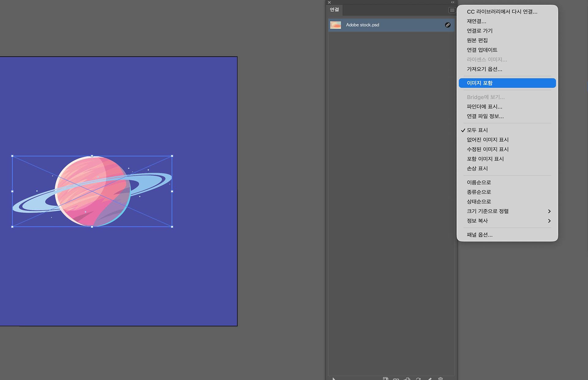Toggle the checked 모두 표시 option
This screenshot has height=380, width=588.
click(x=507, y=130)
